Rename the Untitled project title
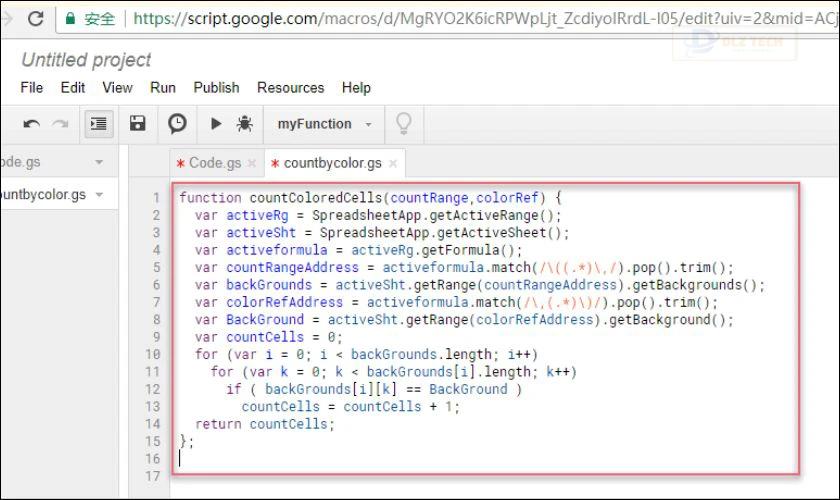The height and width of the screenshot is (500, 840). (86, 59)
